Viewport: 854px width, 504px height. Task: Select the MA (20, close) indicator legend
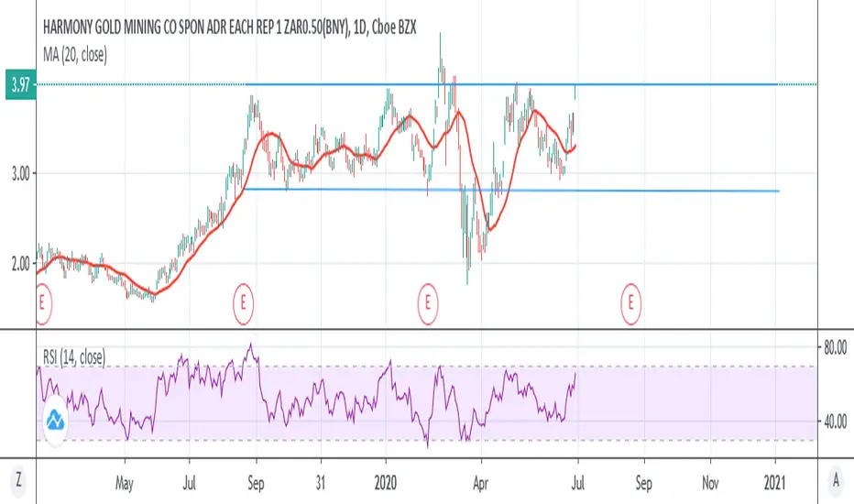click(74, 54)
